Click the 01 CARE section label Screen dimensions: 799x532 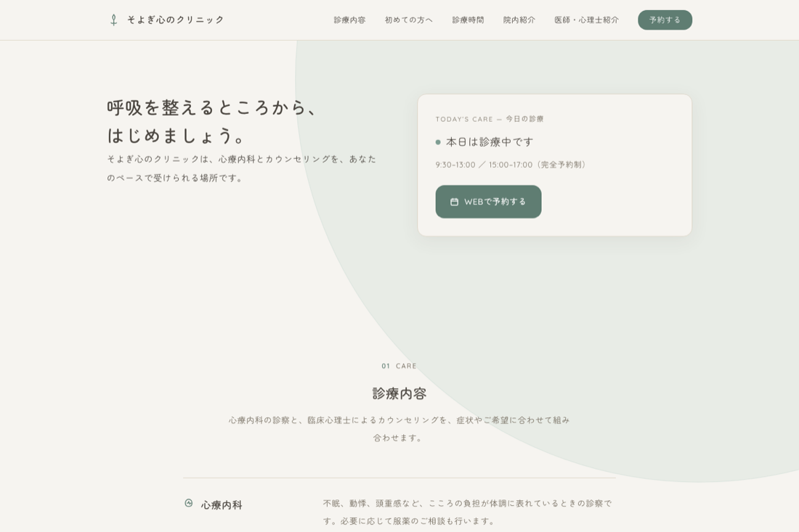click(x=399, y=366)
